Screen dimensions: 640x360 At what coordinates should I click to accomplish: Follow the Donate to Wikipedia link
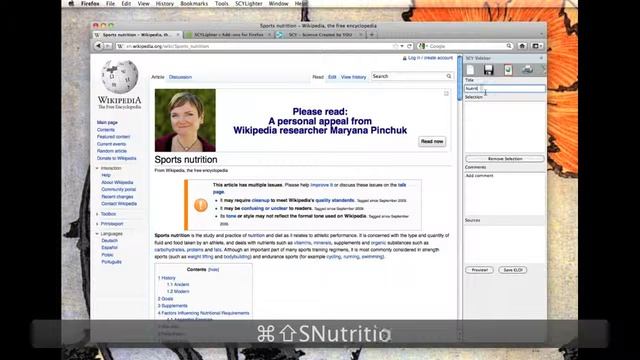(x=116, y=158)
